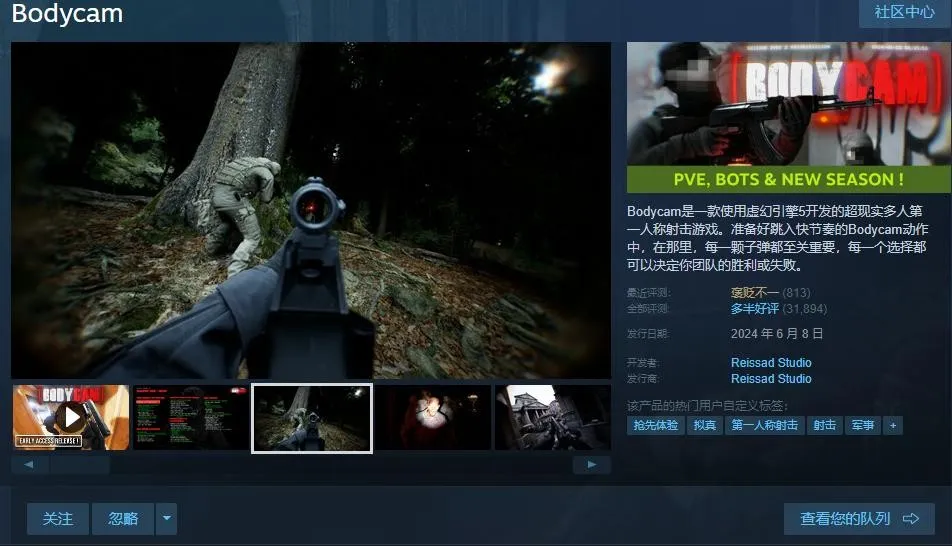The image size is (952, 546).
Task: Open the publisher Reissad Studio link
Action: [771, 379]
